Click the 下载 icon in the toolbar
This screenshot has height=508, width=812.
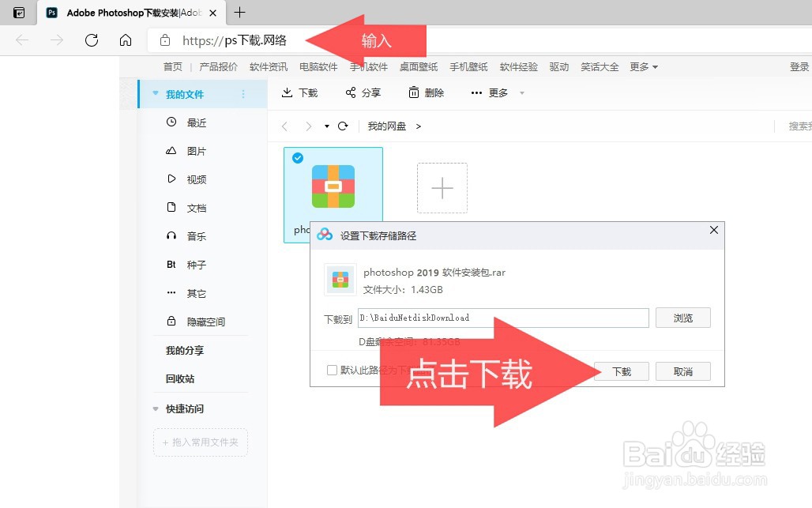(x=289, y=92)
